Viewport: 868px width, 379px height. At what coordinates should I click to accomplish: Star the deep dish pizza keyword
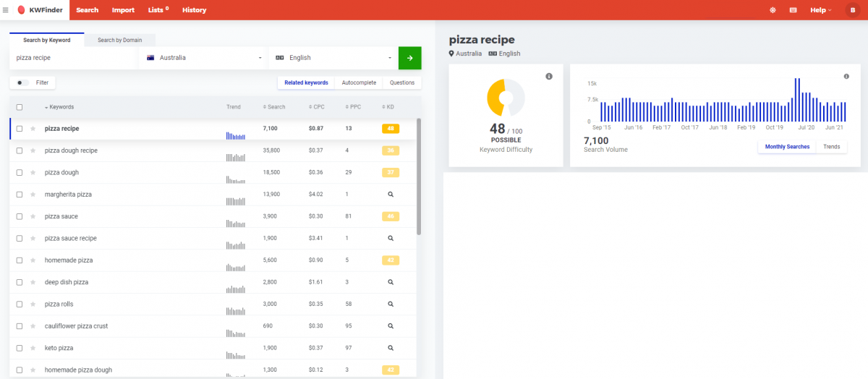(33, 282)
